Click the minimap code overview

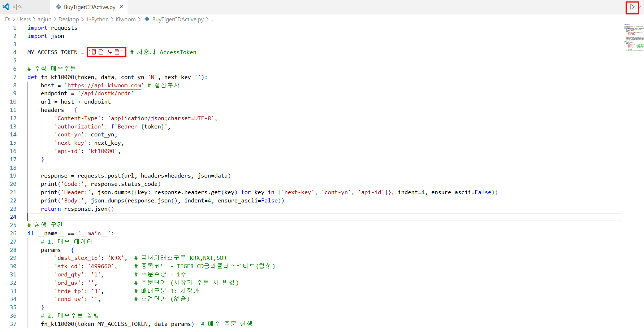(634, 37)
